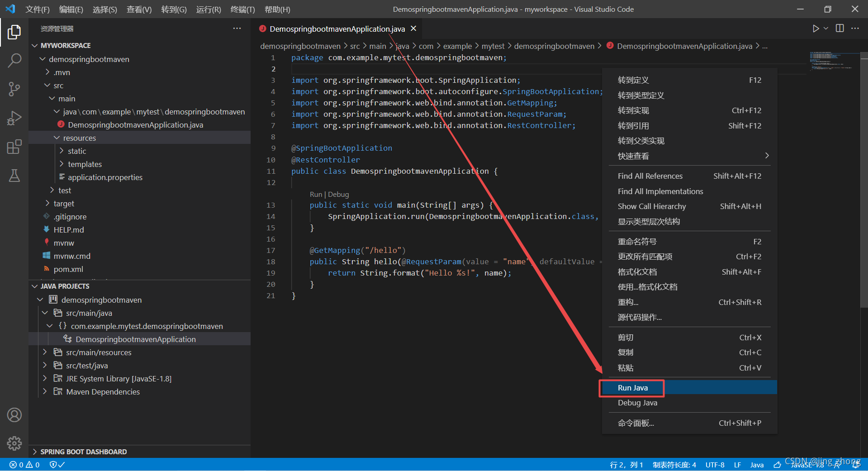Screen dimensions: 868x471
Task: Open the 编辑(E) menu
Action: tap(71, 9)
